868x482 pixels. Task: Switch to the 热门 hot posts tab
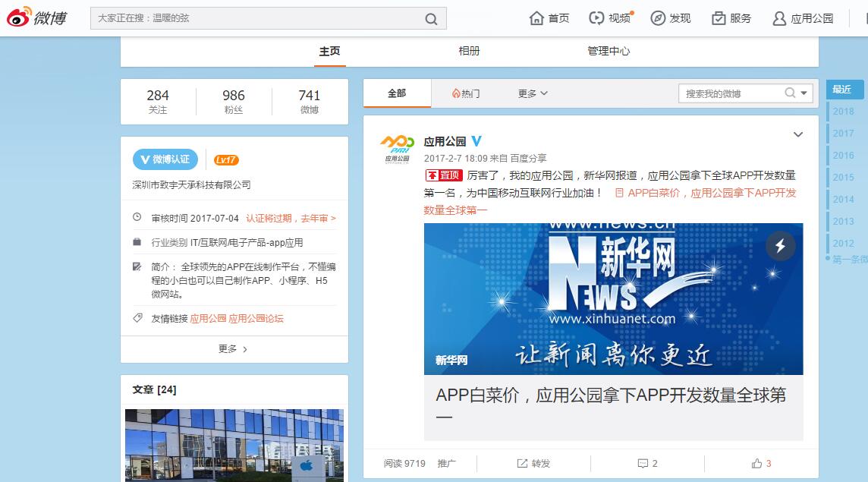coord(465,93)
